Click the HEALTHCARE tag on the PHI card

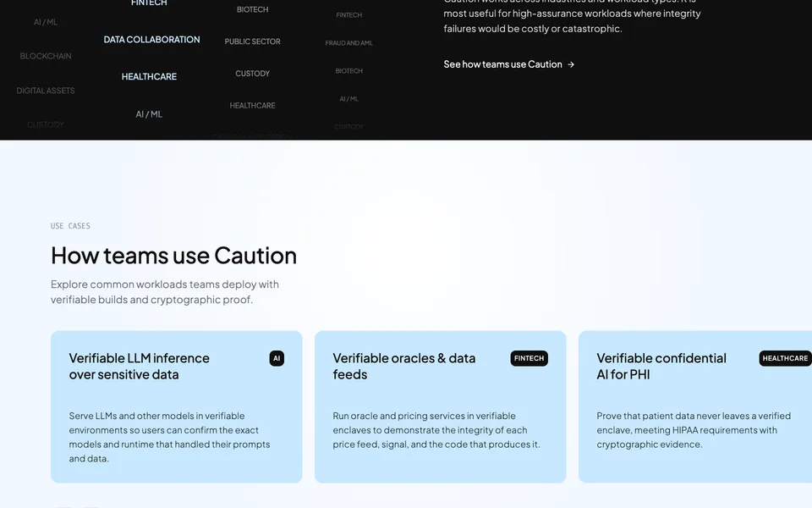coord(785,358)
